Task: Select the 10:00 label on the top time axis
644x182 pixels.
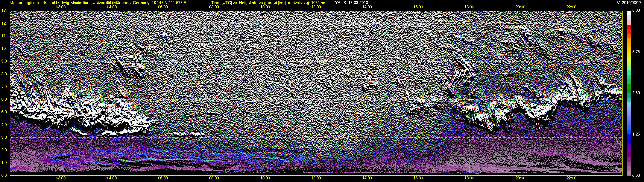Action: pyautogui.click(x=265, y=7)
